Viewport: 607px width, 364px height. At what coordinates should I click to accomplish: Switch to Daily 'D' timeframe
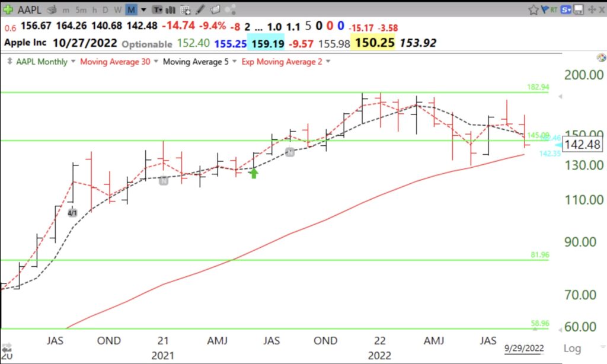(x=106, y=10)
